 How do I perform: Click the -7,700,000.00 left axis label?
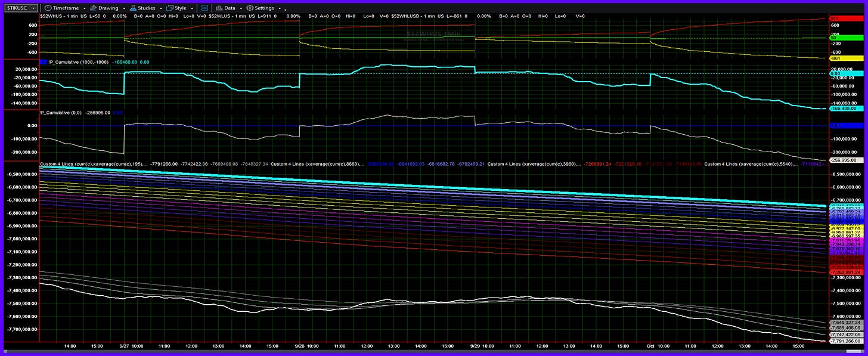(x=21, y=329)
